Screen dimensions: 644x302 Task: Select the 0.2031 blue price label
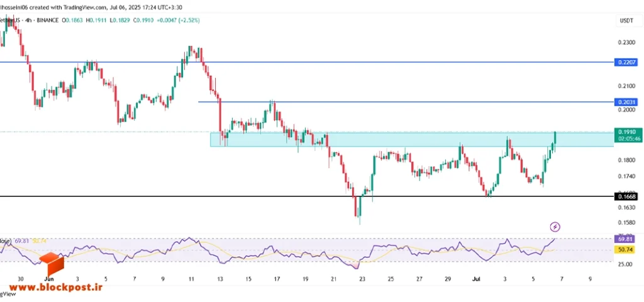[x=626, y=102]
